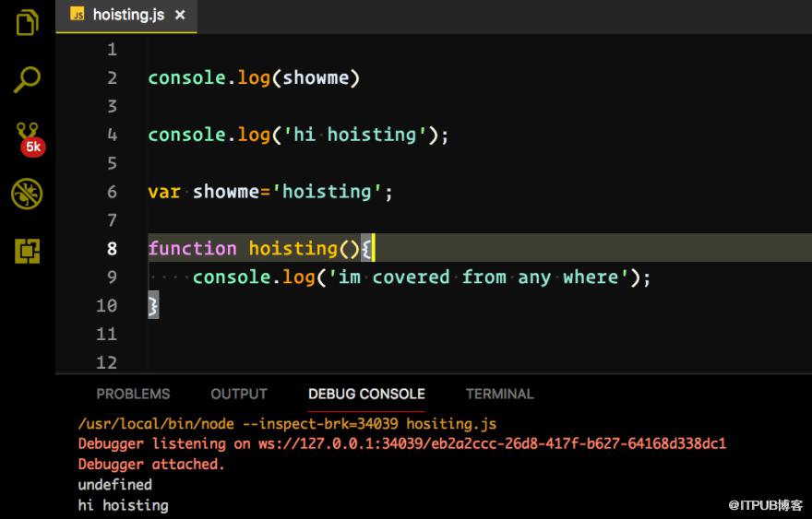
Task: Switch to the PROBLEMS panel tab
Action: point(133,394)
